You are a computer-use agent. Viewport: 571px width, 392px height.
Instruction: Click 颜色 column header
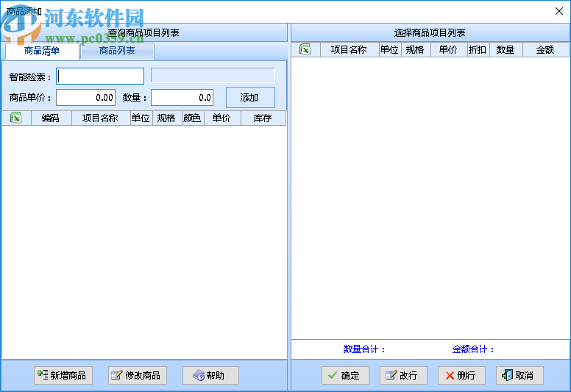pyautogui.click(x=193, y=118)
